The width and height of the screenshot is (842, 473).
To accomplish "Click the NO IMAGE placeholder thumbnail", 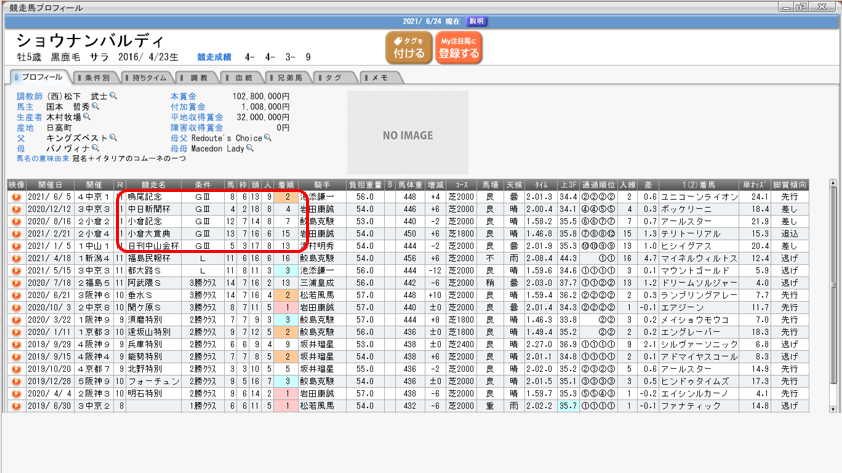I will click(408, 135).
